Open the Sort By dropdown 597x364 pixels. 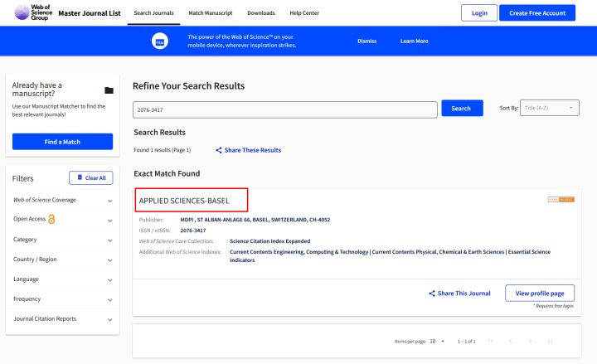click(x=550, y=108)
